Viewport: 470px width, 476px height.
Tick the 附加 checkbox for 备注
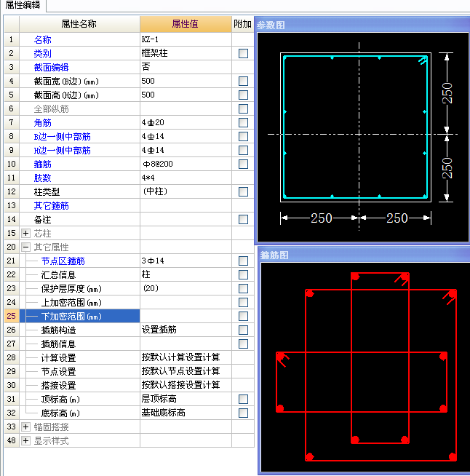243,220
